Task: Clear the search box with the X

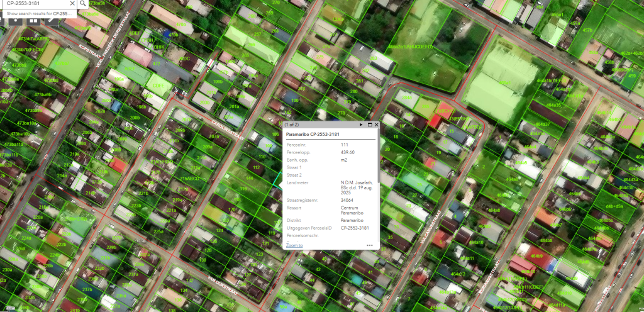Action: coord(72,4)
